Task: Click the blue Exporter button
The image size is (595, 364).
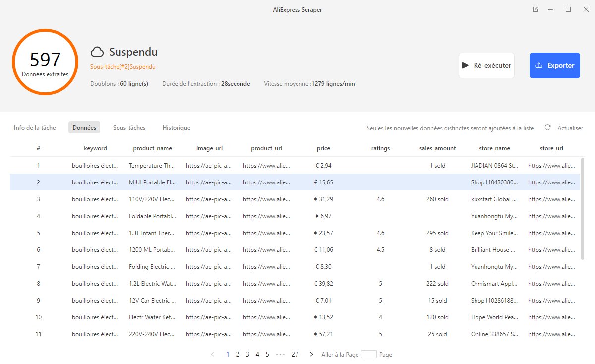Action: [555, 65]
